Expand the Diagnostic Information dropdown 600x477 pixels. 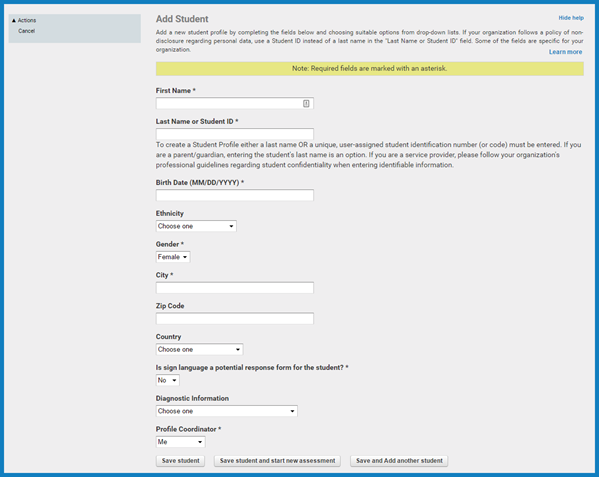[x=227, y=411]
